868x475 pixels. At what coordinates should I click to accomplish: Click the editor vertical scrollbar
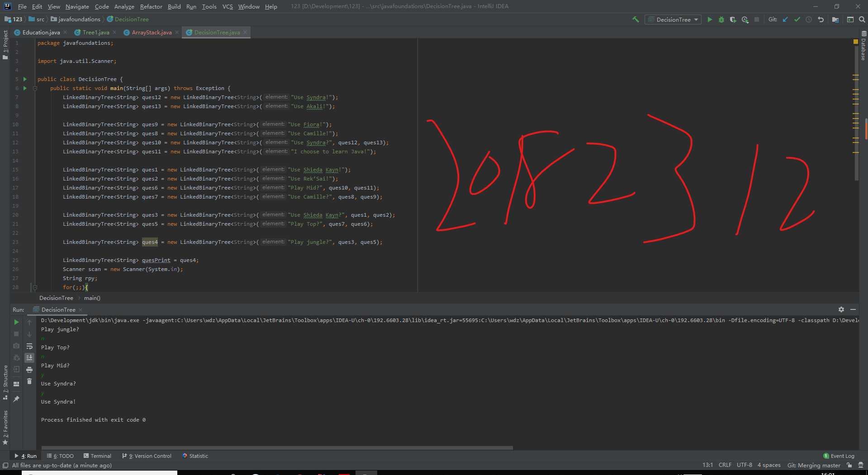[x=856, y=113]
